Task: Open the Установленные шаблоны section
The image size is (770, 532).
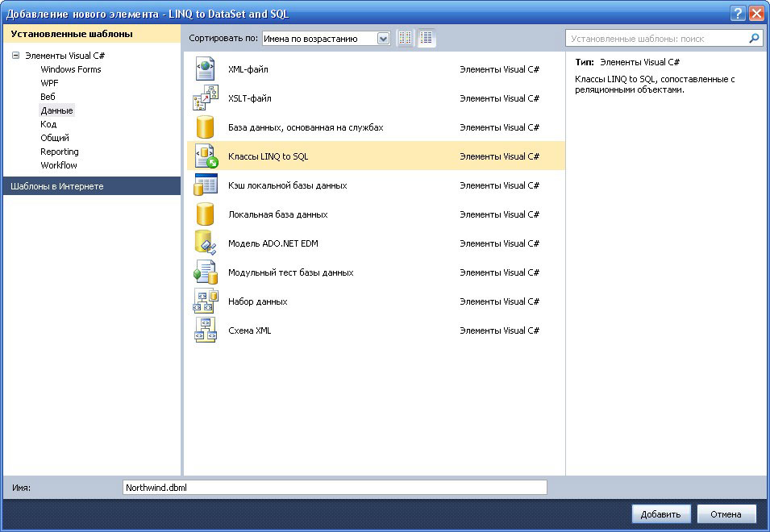Action: [92, 34]
